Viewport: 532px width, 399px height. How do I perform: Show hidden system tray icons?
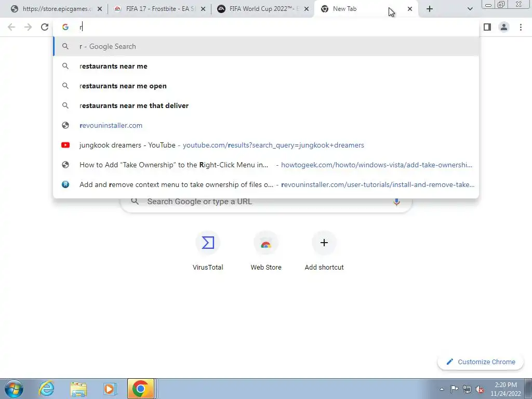442,389
